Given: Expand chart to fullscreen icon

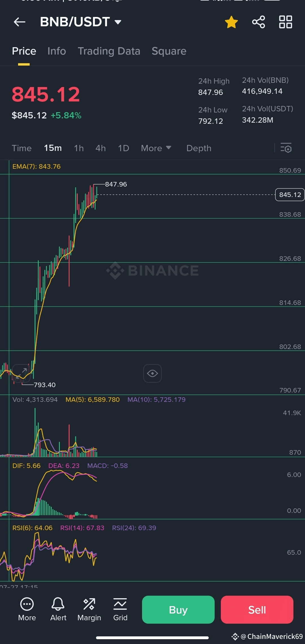Looking at the screenshot, I should (21, 373).
